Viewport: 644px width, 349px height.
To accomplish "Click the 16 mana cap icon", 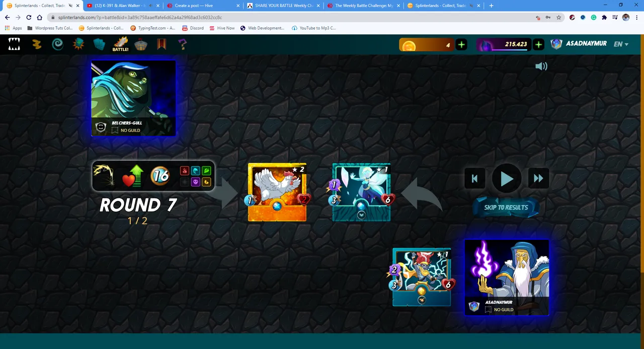I will (160, 176).
